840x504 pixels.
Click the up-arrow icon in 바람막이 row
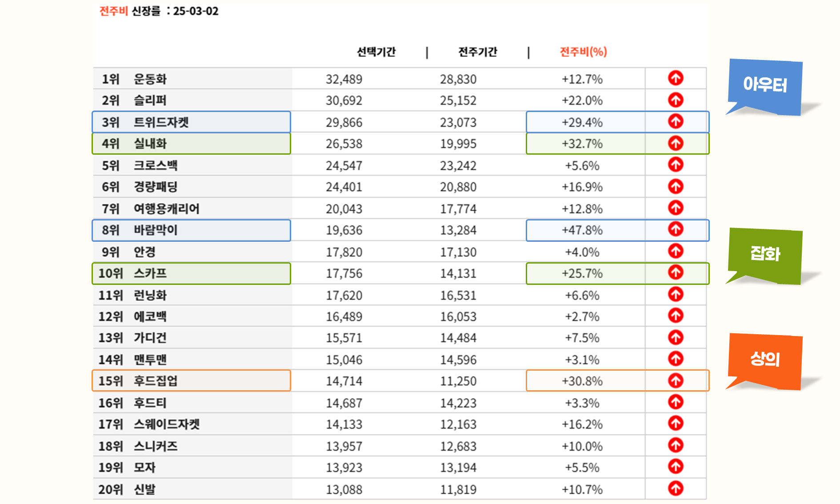(676, 229)
